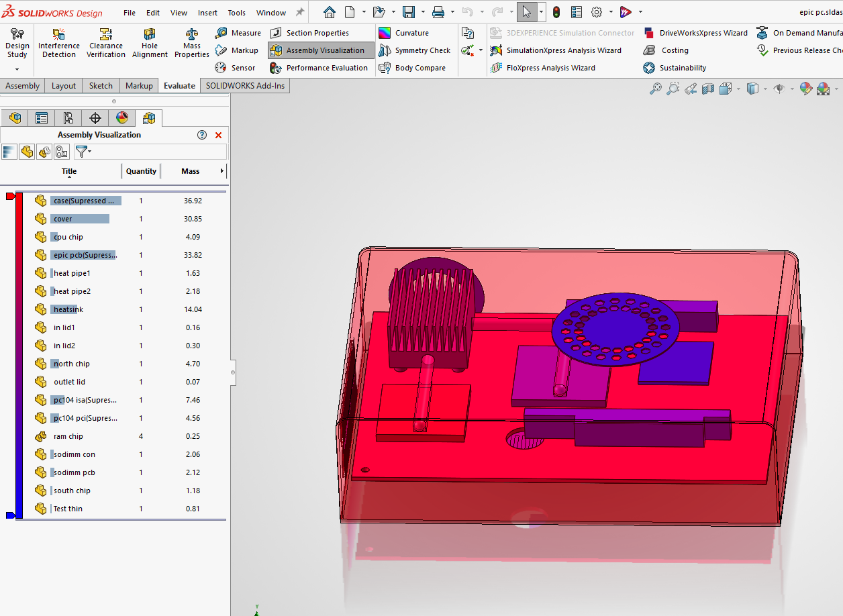Switch to the SOLIDWORKS Add-Ins tab
Image resolution: width=843 pixels, height=616 pixels.
click(x=245, y=86)
